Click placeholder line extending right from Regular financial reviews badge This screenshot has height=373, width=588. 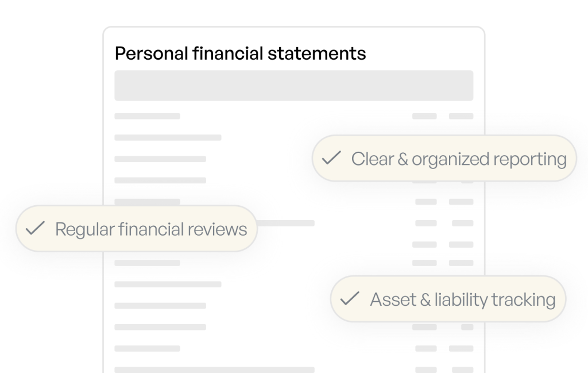tap(285, 223)
